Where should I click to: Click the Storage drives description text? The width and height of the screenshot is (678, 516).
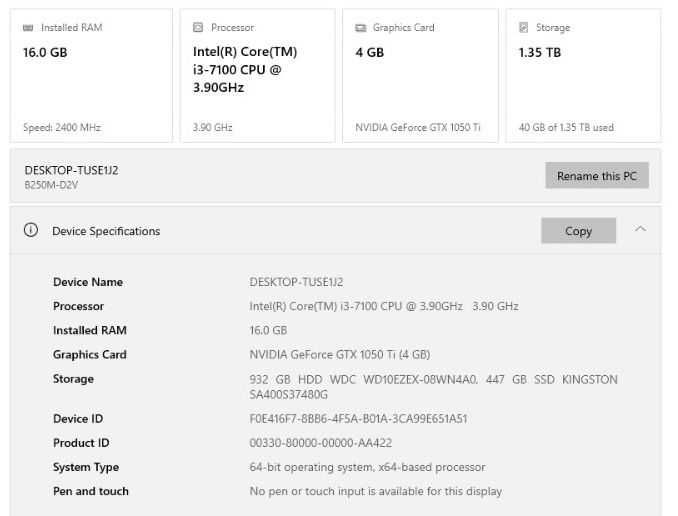pos(433,386)
